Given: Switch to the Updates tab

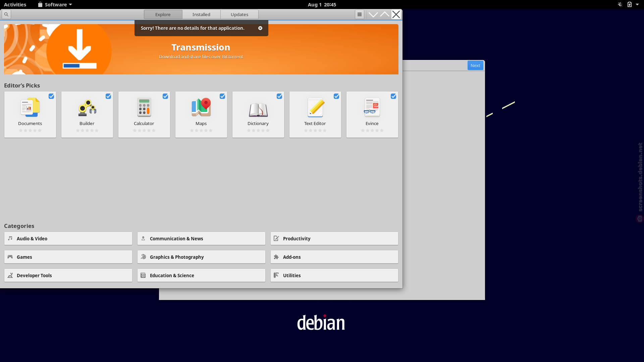Looking at the screenshot, I should (x=239, y=14).
